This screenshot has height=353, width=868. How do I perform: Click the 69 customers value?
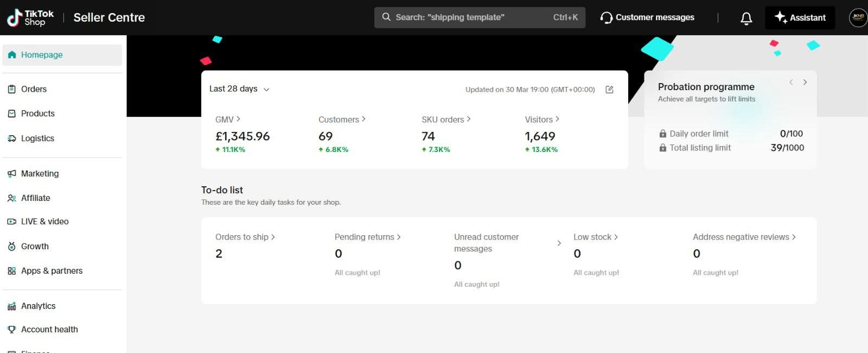pos(325,136)
